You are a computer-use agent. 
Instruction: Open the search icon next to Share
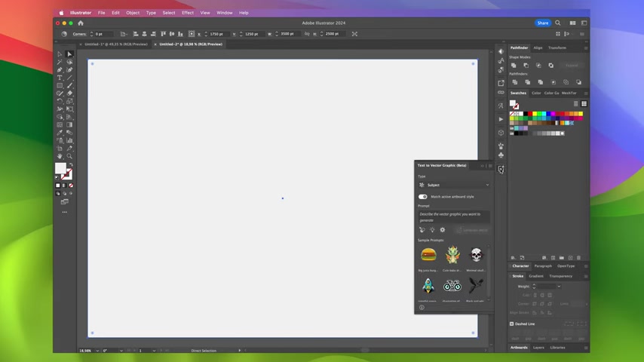558,23
